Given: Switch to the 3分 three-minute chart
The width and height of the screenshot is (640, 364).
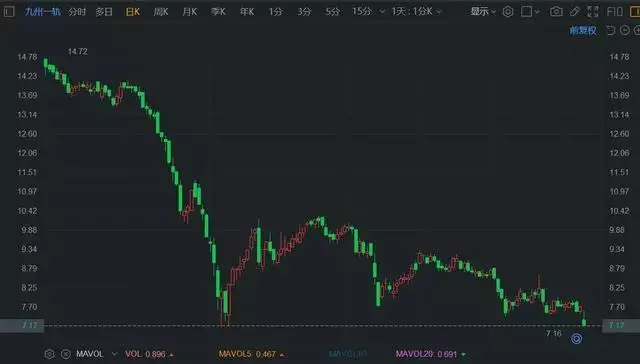Looking at the screenshot, I should tap(304, 11).
